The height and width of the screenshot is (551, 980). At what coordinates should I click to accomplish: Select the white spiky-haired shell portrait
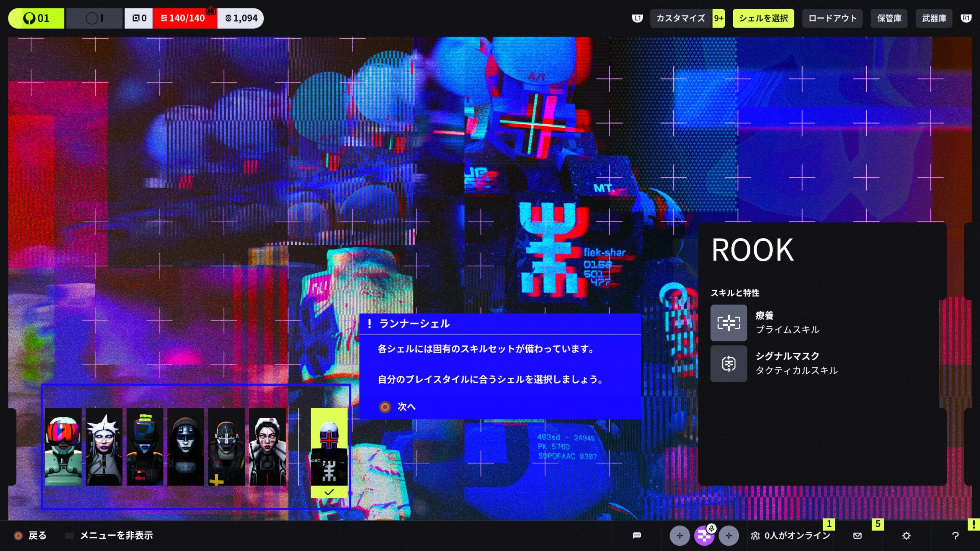(x=104, y=447)
